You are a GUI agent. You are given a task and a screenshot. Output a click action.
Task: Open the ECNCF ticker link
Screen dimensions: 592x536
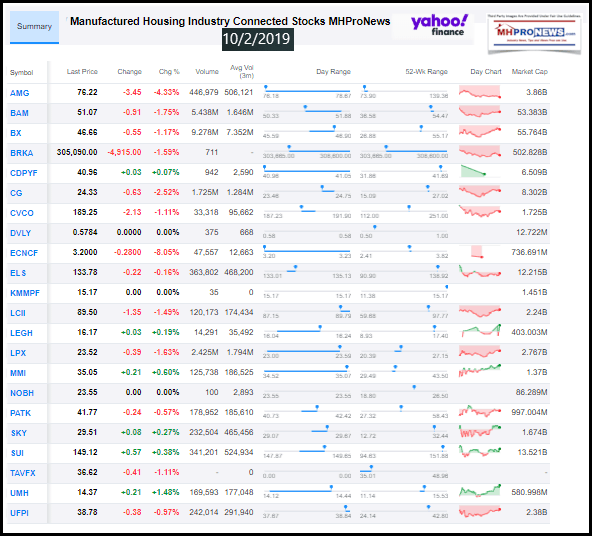(24, 253)
